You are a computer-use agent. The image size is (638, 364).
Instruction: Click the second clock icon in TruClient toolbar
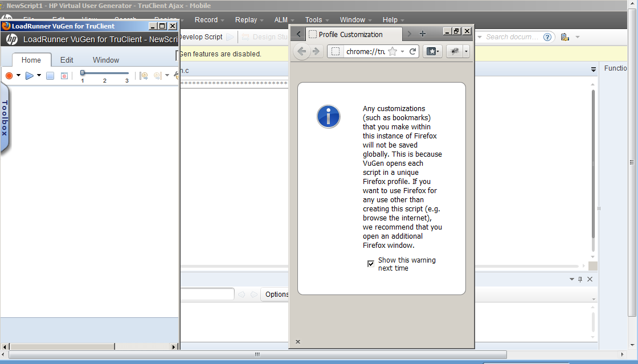click(158, 76)
